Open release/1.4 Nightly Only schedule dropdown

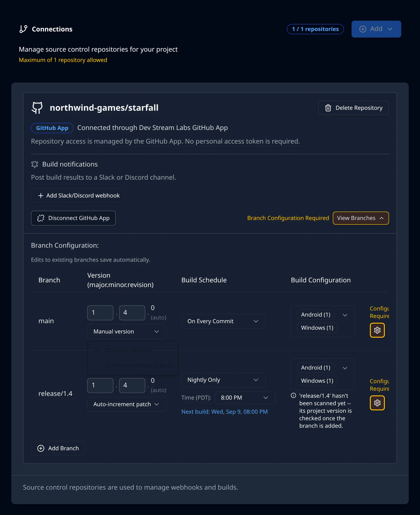tap(223, 380)
